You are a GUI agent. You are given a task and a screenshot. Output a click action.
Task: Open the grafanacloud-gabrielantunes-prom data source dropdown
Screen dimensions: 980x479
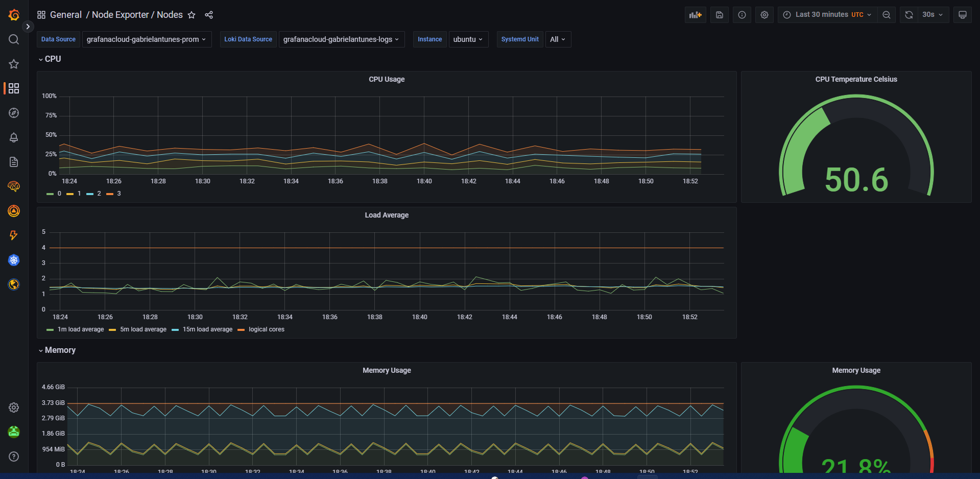point(147,39)
